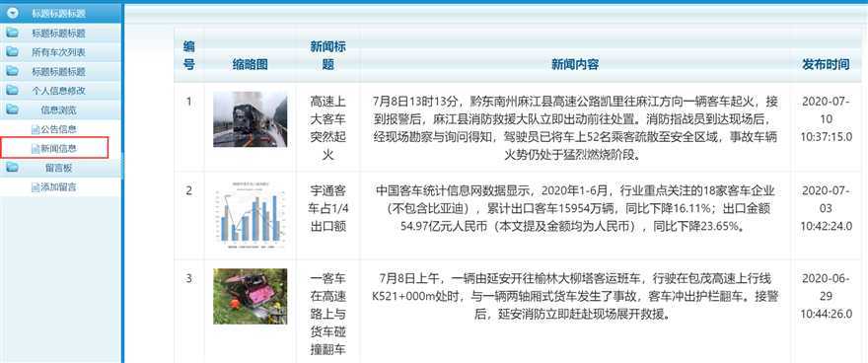The width and height of the screenshot is (868, 363).
Task: Click row number 3 in 编号 column
Action: coord(188,278)
